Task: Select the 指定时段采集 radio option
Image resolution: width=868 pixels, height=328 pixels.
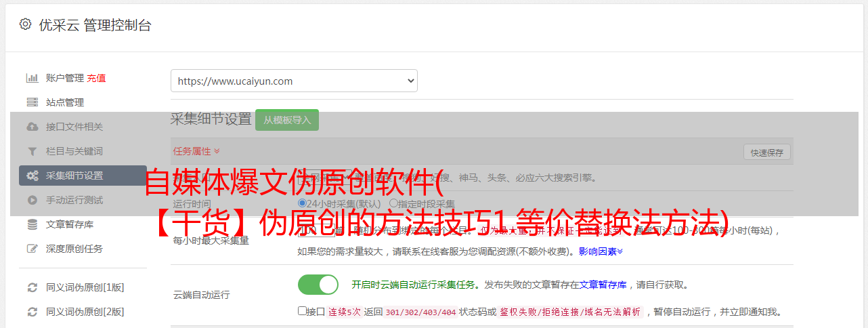Action: [393, 203]
